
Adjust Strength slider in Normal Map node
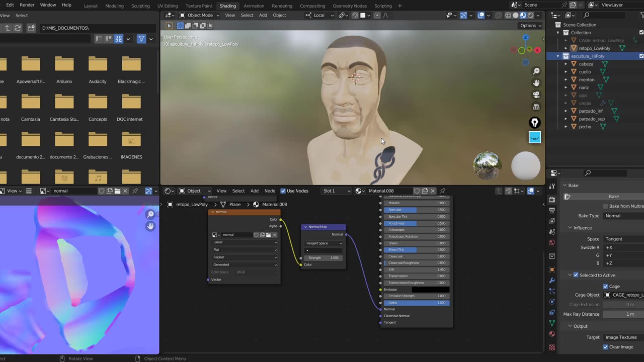[x=324, y=258]
